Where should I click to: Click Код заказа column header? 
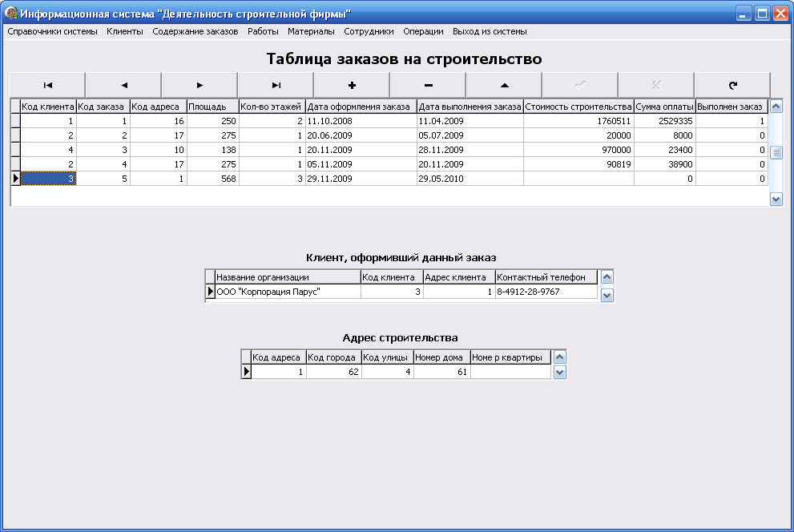click(103, 107)
